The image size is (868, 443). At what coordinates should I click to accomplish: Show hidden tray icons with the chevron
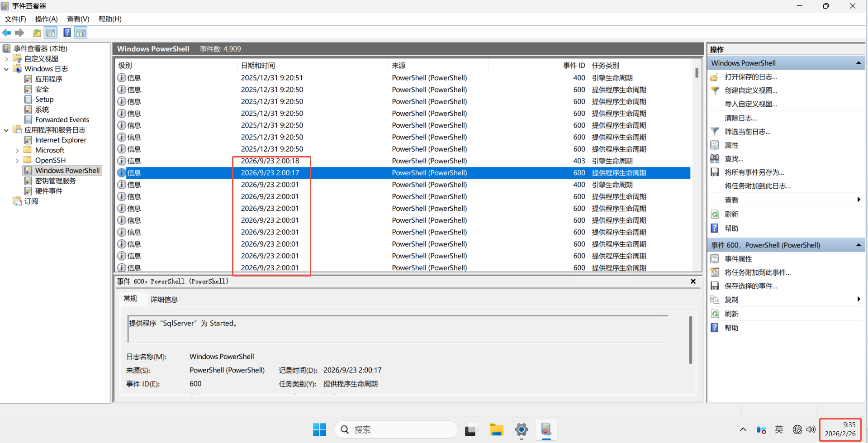point(743,429)
